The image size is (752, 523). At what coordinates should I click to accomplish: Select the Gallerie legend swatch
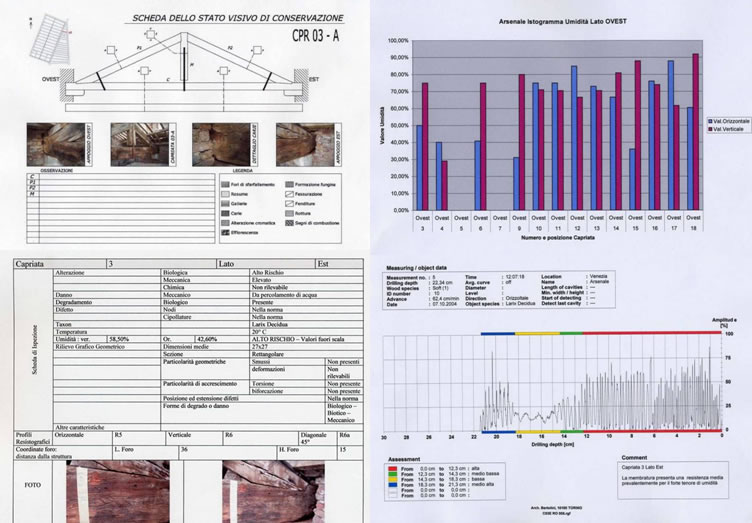point(225,204)
